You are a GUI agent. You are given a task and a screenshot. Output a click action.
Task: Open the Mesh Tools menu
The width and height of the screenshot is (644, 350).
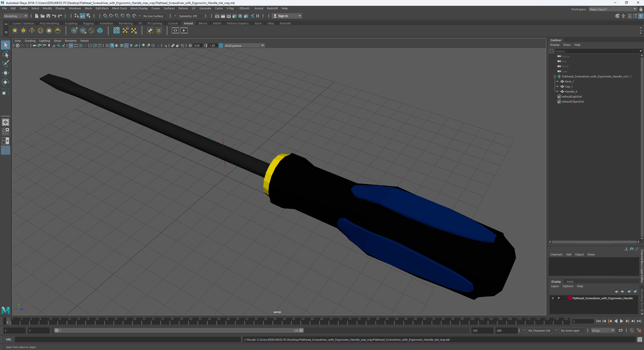119,8
